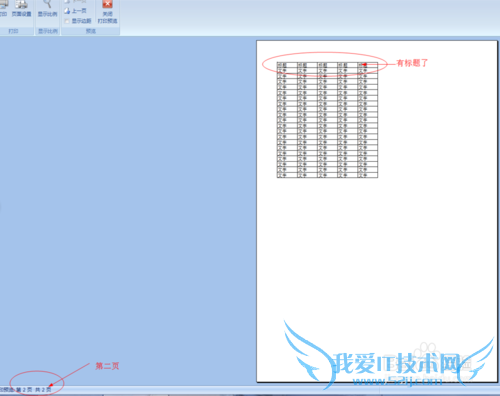Close Print Preview (关闭打印预览)
Screen dimensions: 500x396
[x=107, y=12]
